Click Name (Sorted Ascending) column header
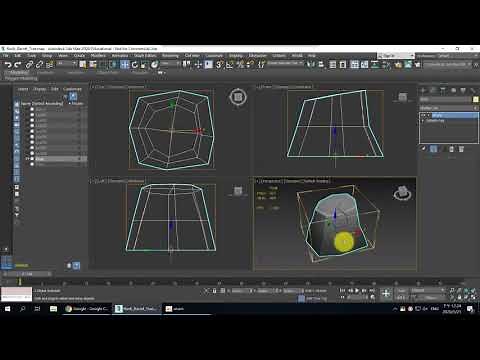This screenshot has width=480, height=360. (x=42, y=104)
